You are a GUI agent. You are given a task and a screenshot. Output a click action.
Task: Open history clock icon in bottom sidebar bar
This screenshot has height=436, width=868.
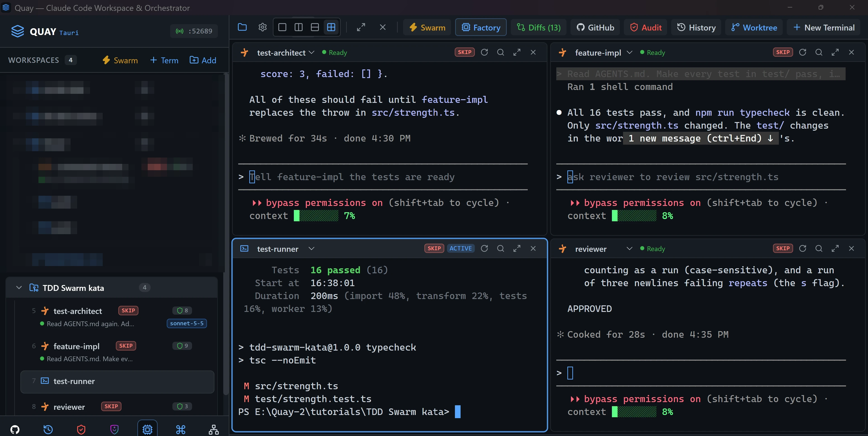48,429
